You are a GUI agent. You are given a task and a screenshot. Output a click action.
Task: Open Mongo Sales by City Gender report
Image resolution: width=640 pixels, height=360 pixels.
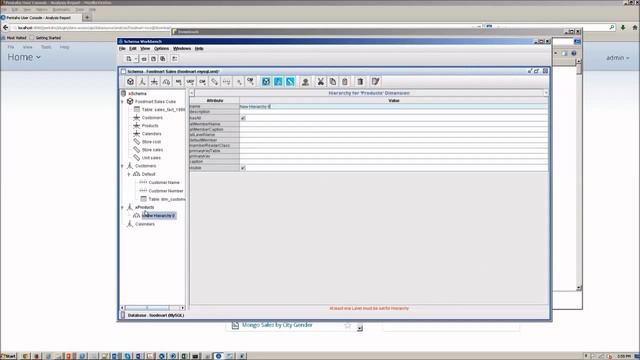point(277,325)
